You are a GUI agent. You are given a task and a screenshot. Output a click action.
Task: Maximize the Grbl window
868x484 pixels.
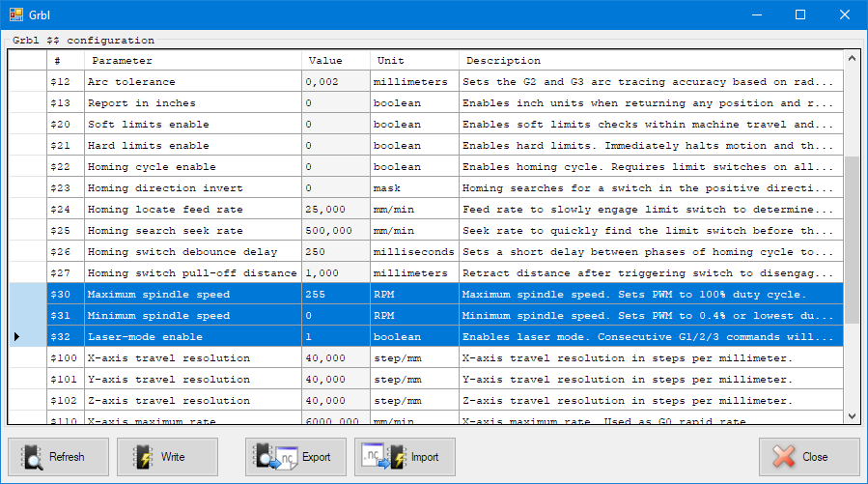[x=799, y=14]
